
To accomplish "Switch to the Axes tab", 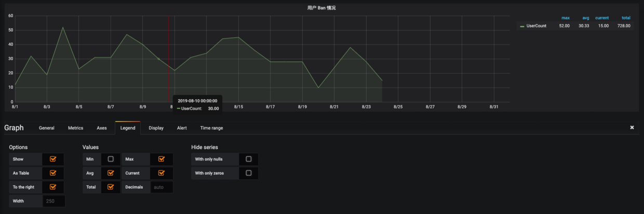I will pyautogui.click(x=102, y=128).
